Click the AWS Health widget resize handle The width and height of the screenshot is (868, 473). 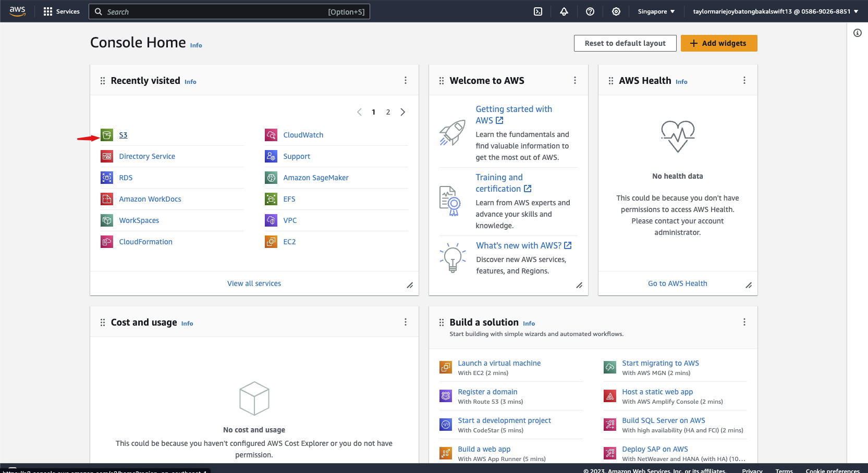[749, 285]
